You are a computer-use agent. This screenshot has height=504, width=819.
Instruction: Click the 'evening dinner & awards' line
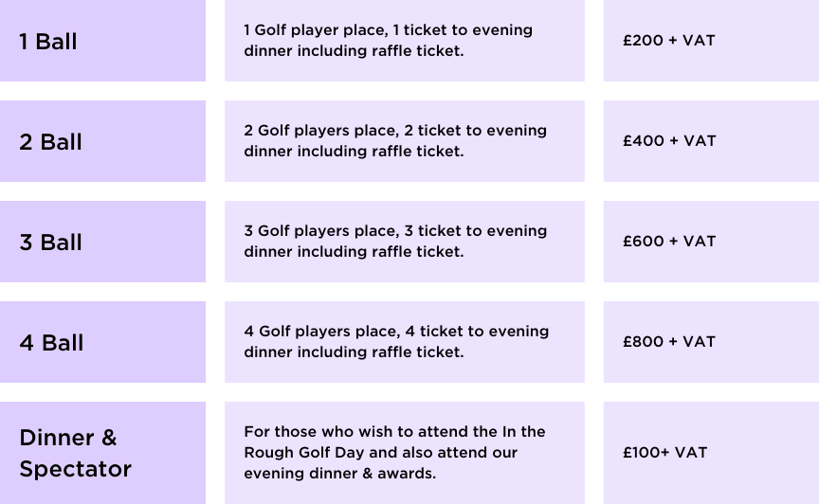tap(340, 474)
